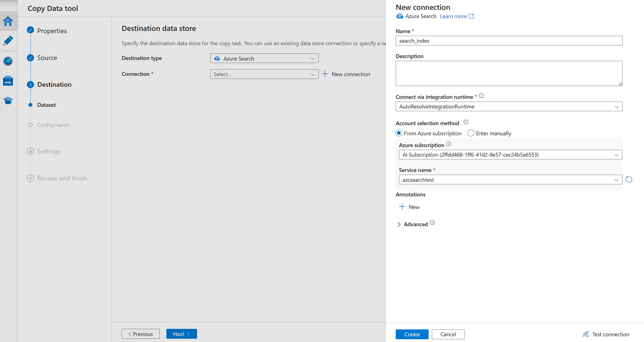Image resolution: width=644 pixels, height=342 pixels.
Task: Open the Manage toolbox icon
Action: tap(8, 81)
